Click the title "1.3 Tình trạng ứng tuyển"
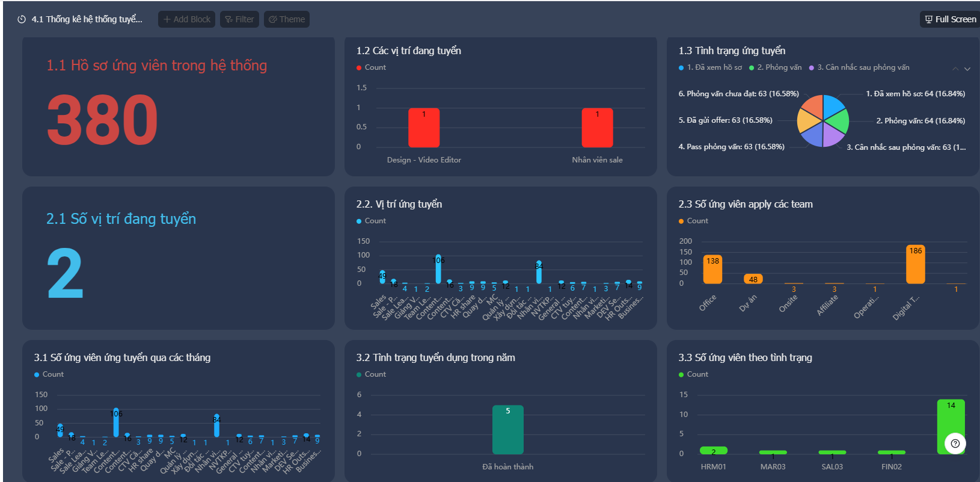980x482 pixels. coord(732,51)
